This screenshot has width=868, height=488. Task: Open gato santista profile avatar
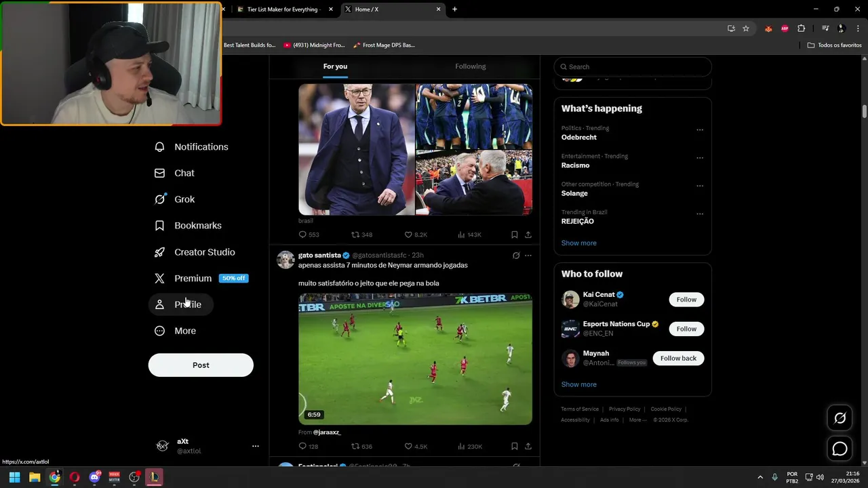(285, 260)
